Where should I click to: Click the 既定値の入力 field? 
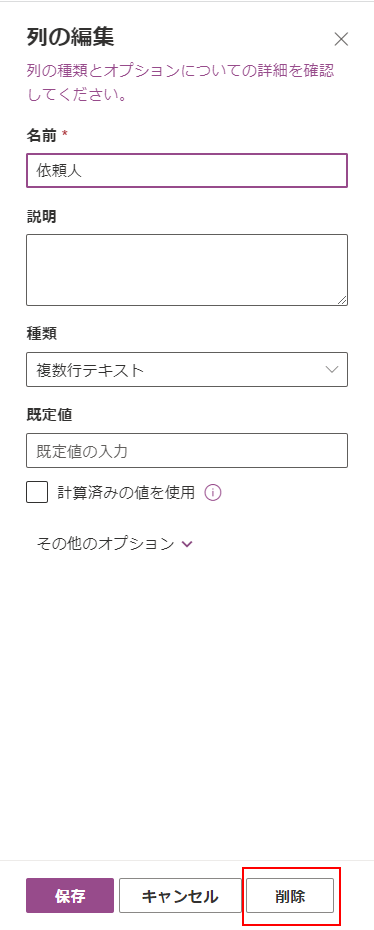point(187,451)
